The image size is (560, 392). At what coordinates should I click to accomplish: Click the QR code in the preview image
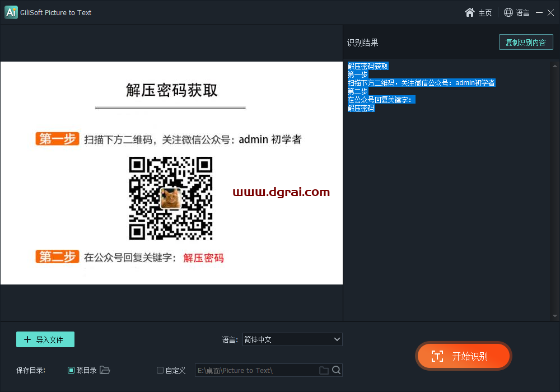click(171, 198)
